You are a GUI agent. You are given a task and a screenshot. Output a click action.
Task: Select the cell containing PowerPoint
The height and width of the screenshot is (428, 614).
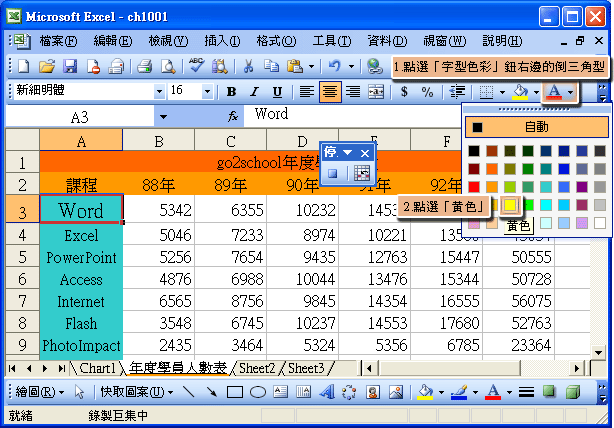coord(81,257)
